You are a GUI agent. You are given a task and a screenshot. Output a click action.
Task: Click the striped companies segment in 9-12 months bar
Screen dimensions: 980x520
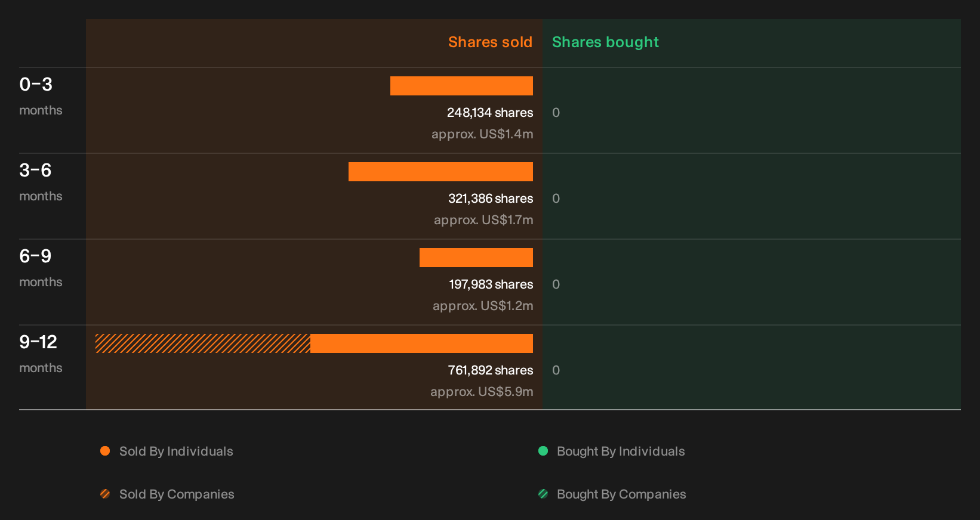click(x=203, y=343)
